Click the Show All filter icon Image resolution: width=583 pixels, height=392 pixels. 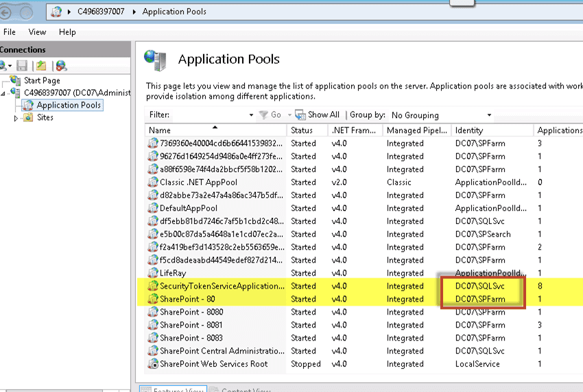click(x=300, y=115)
